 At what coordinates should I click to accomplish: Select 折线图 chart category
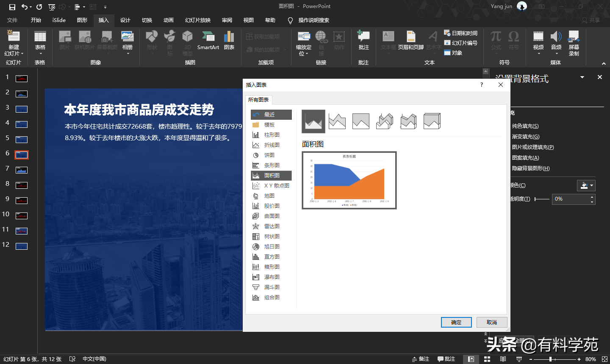click(271, 145)
